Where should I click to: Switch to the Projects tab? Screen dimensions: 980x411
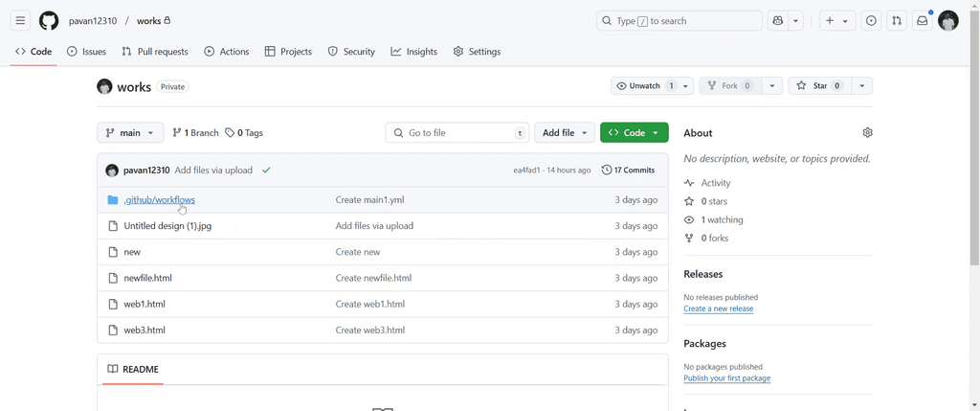point(288,52)
